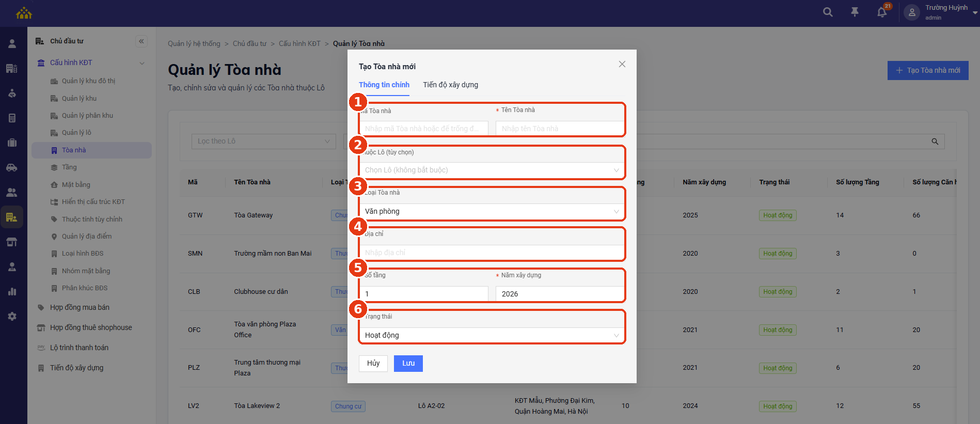Focus the Số tầng field showing 1
Viewport: 980px width, 424px height.
(x=424, y=294)
